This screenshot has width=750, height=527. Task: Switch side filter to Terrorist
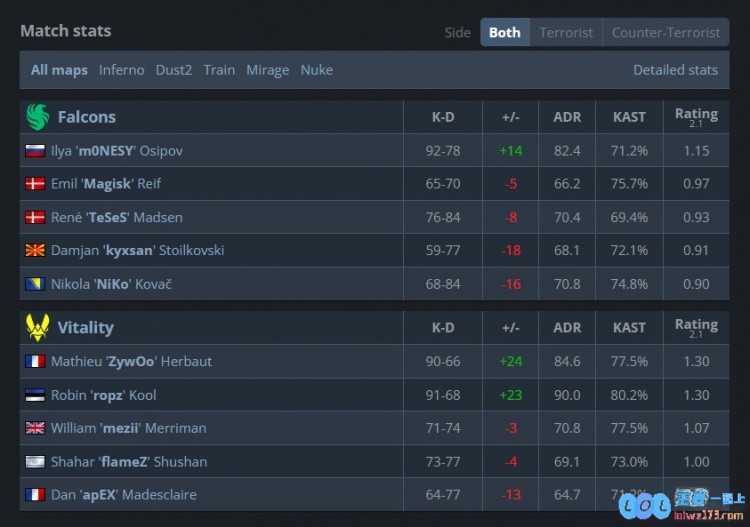[566, 33]
